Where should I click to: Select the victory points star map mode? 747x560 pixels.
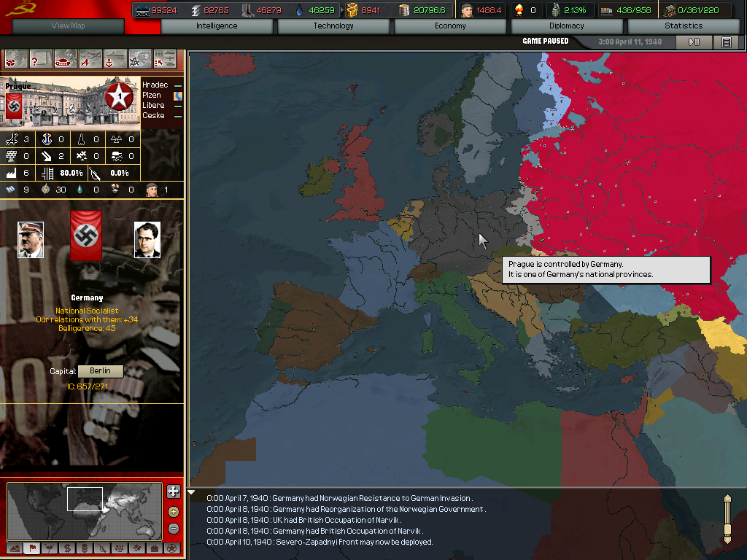click(x=172, y=548)
